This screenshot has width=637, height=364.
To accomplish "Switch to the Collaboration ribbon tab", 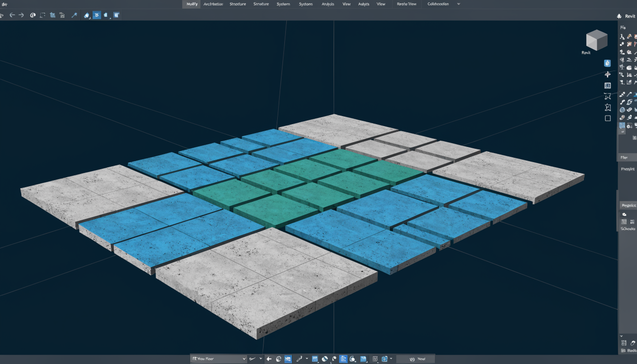I will coord(438,4).
